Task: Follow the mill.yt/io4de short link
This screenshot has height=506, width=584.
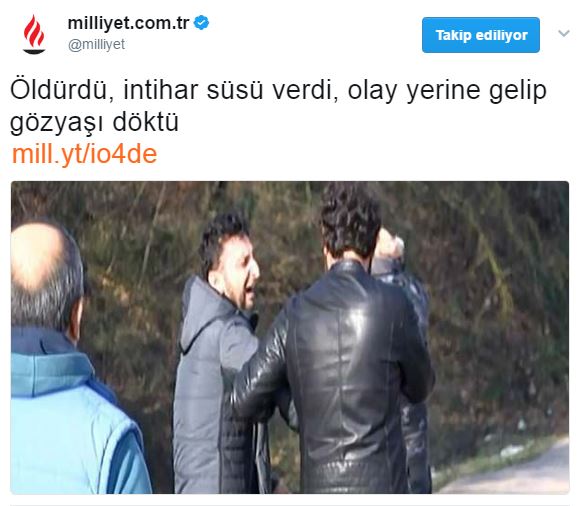Action: click(85, 154)
